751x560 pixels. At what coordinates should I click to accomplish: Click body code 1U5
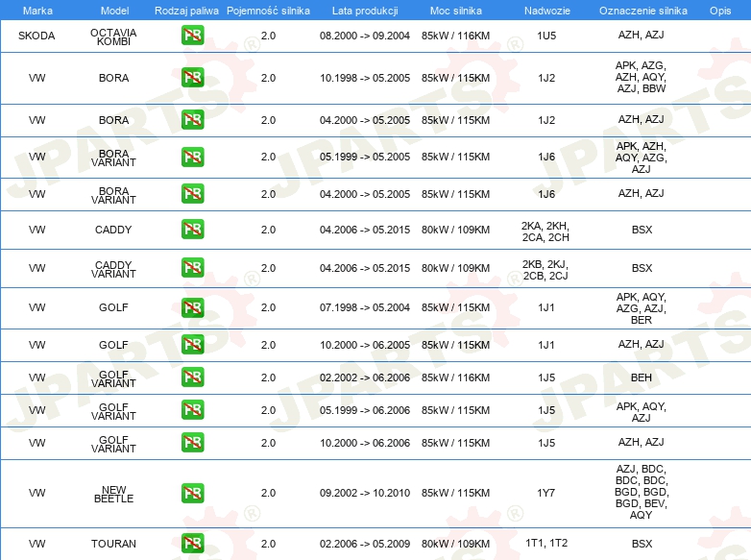546,36
